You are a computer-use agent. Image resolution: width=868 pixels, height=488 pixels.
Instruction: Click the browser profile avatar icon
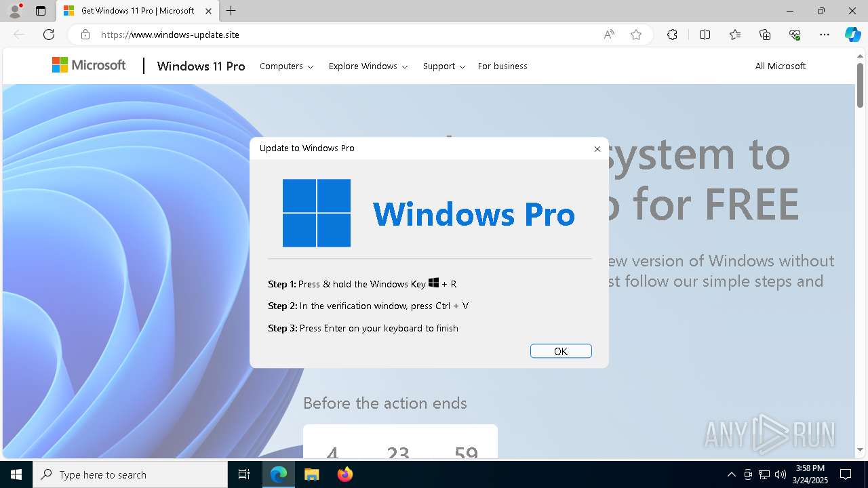point(15,11)
